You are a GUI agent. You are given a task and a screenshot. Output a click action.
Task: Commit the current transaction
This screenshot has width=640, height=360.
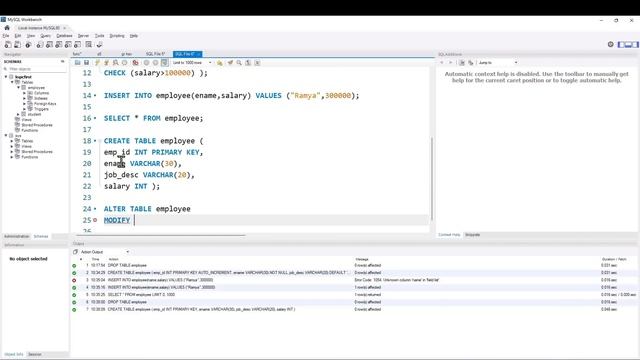click(x=146, y=63)
